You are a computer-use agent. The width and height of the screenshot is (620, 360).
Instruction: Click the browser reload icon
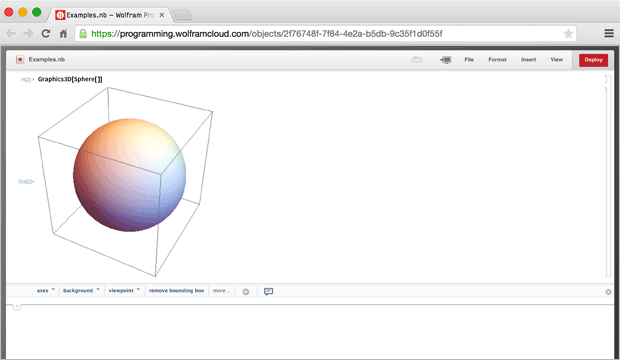(x=46, y=34)
